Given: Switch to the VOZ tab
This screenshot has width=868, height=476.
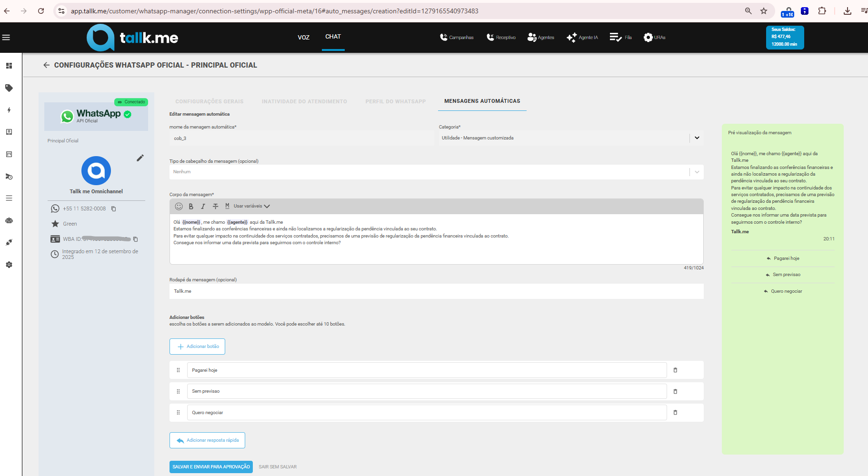Looking at the screenshot, I should (x=304, y=38).
